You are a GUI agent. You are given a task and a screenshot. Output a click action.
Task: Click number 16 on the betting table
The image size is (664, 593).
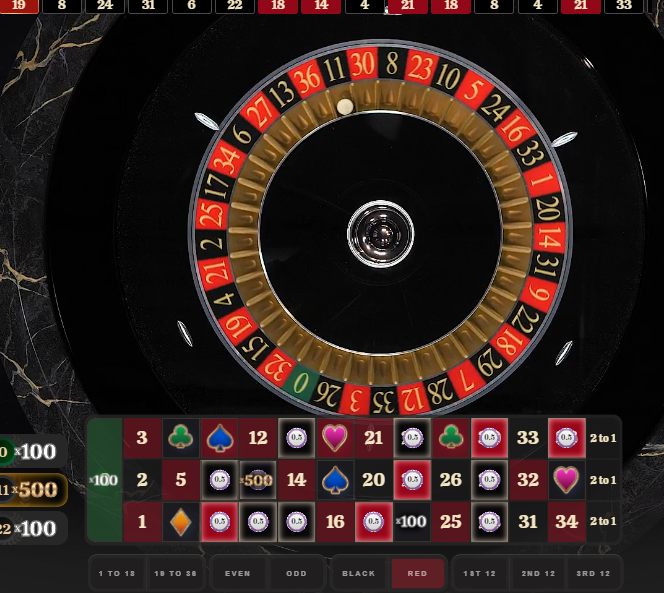pyautogui.click(x=335, y=521)
